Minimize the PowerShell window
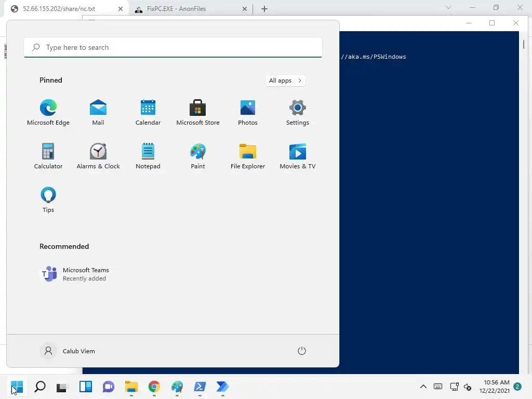532x399 pixels. 469,23
